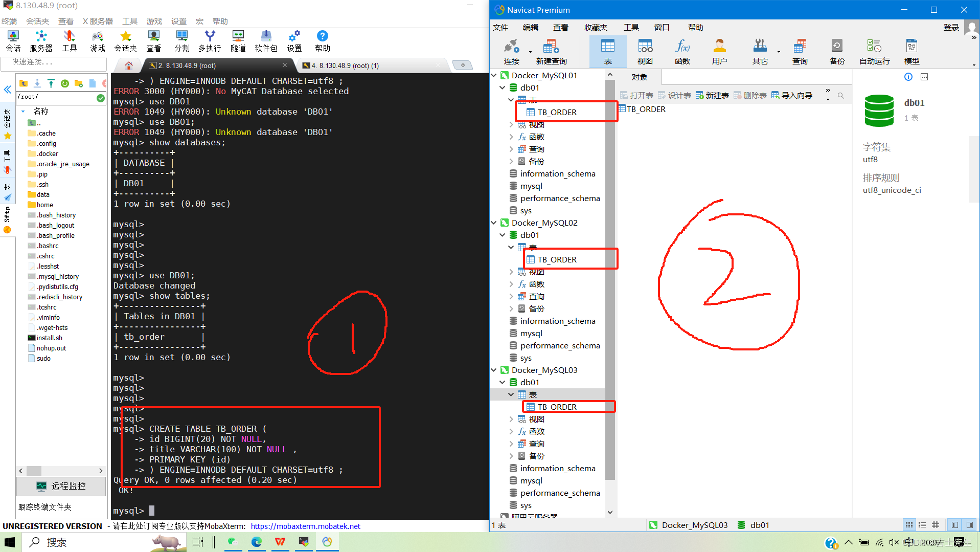Select the 对象 tab in Navicat
The height and width of the screenshot is (552, 980).
tap(640, 77)
